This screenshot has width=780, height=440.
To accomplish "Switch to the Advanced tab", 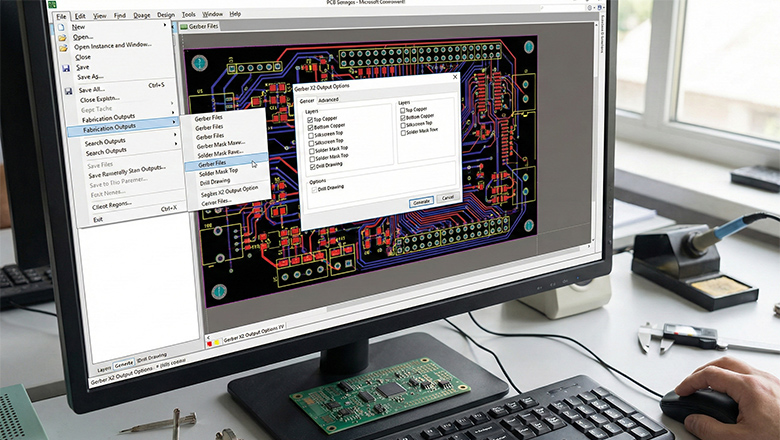I will pos(329,100).
